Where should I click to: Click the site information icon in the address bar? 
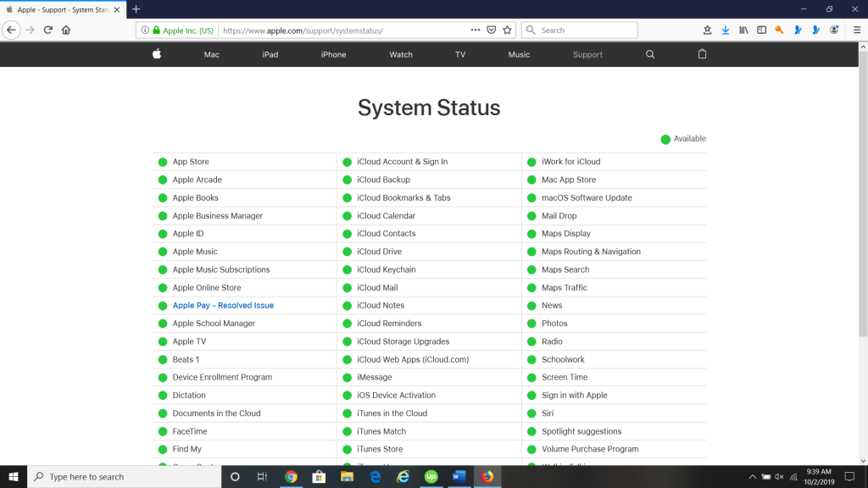[x=145, y=30]
